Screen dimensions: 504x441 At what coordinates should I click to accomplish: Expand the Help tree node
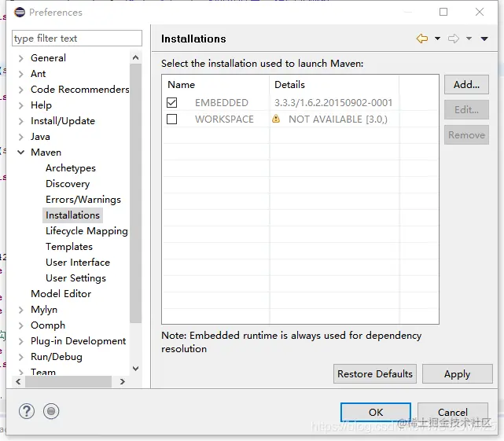(x=21, y=105)
